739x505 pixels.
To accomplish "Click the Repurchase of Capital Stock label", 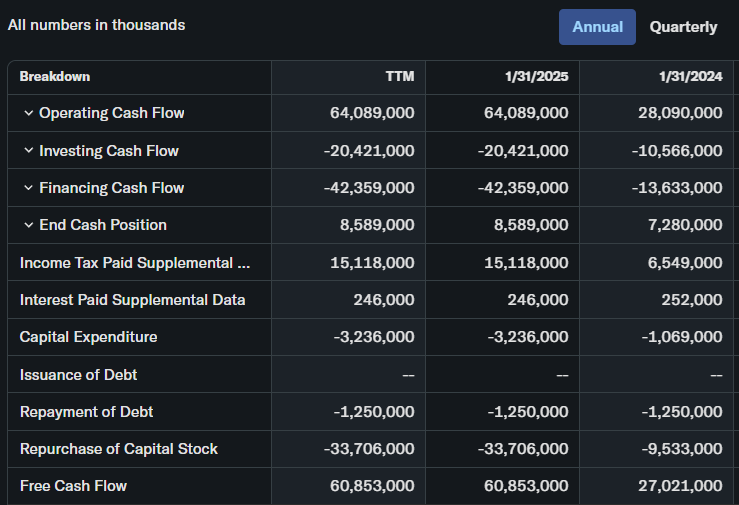I will point(119,449).
